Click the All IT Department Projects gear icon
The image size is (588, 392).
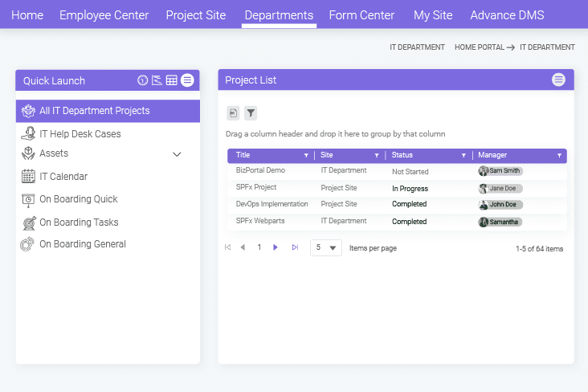pyautogui.click(x=28, y=111)
